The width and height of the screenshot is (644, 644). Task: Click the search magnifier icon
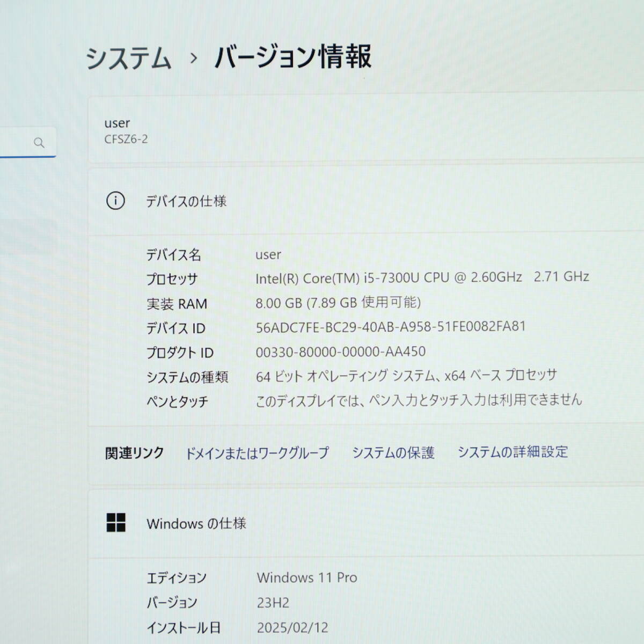[39, 143]
